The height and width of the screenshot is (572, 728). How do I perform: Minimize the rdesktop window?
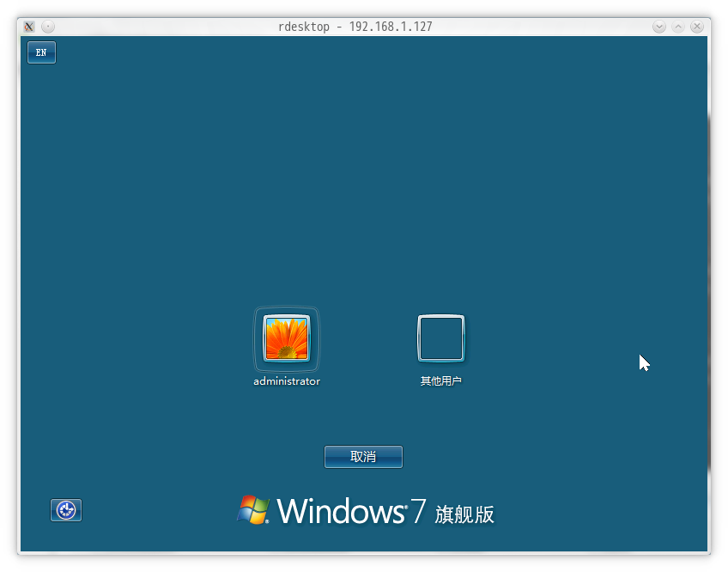pos(658,27)
